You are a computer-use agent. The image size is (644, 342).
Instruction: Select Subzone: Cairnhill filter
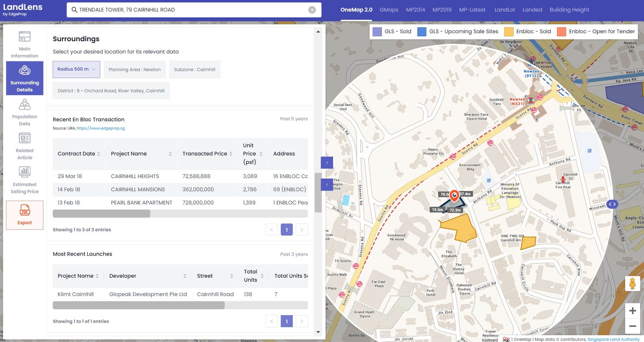(195, 70)
